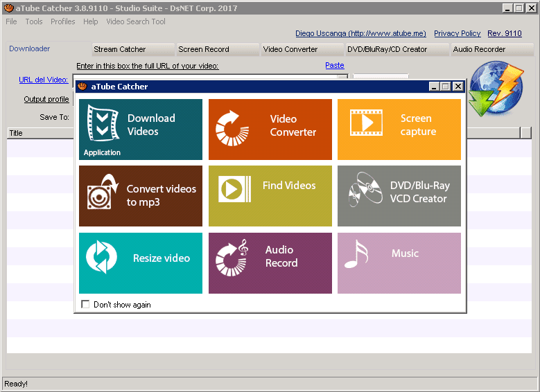Click the Video Converter circular arrow icon

click(x=232, y=128)
